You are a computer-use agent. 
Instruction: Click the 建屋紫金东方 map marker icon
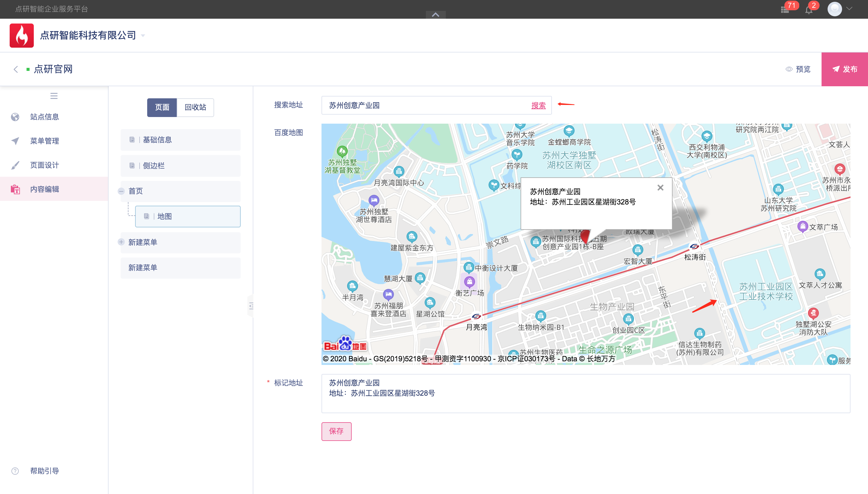click(x=412, y=236)
